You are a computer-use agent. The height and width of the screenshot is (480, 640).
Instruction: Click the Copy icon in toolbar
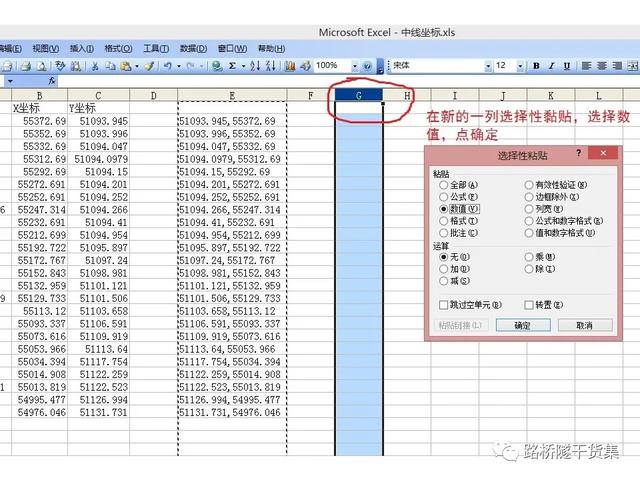coord(110,66)
